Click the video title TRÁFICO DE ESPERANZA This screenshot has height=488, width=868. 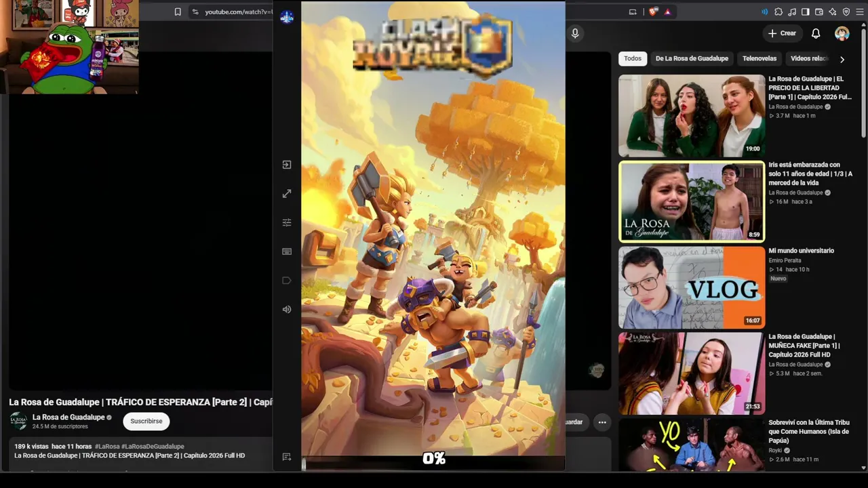[x=140, y=402]
